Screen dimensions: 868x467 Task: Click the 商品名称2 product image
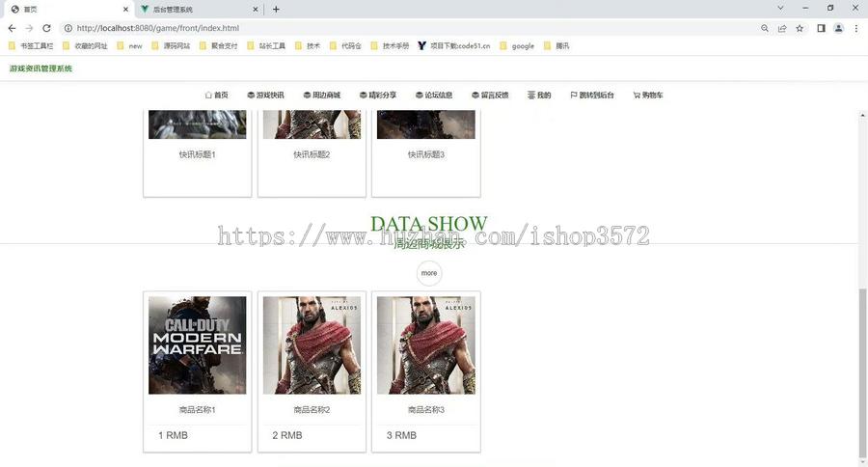(x=312, y=345)
